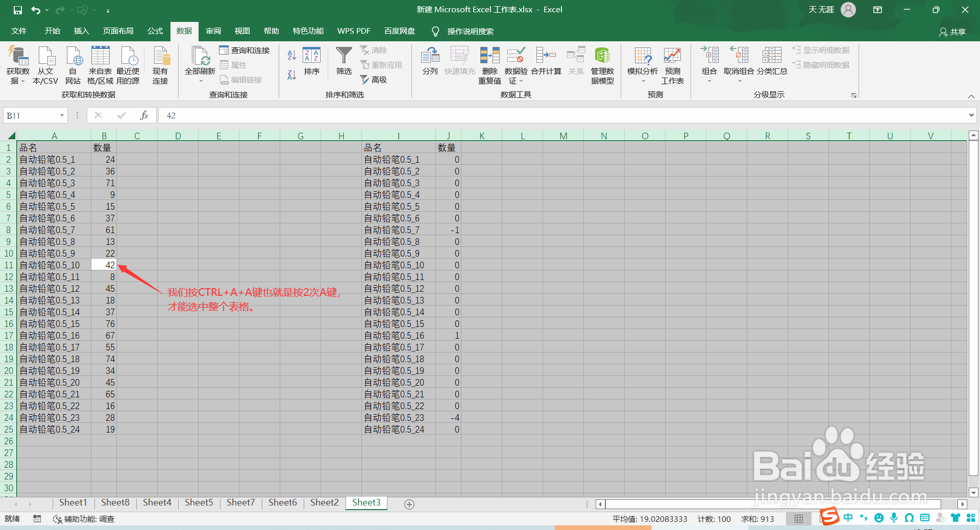
Task: Open Consolidate tool
Action: point(546,61)
